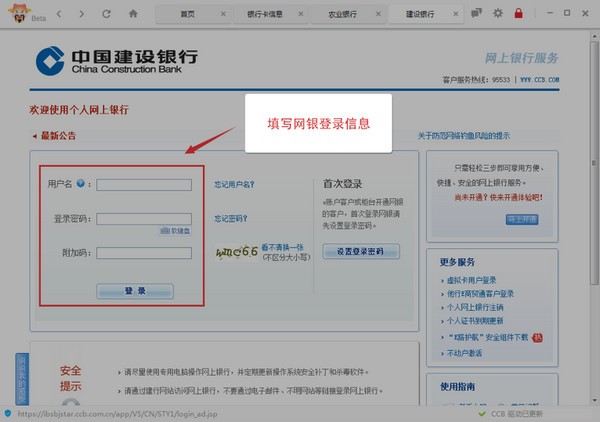The width and height of the screenshot is (600, 422).
Task: Click the scrollbar down arrow
Action: 594,400
